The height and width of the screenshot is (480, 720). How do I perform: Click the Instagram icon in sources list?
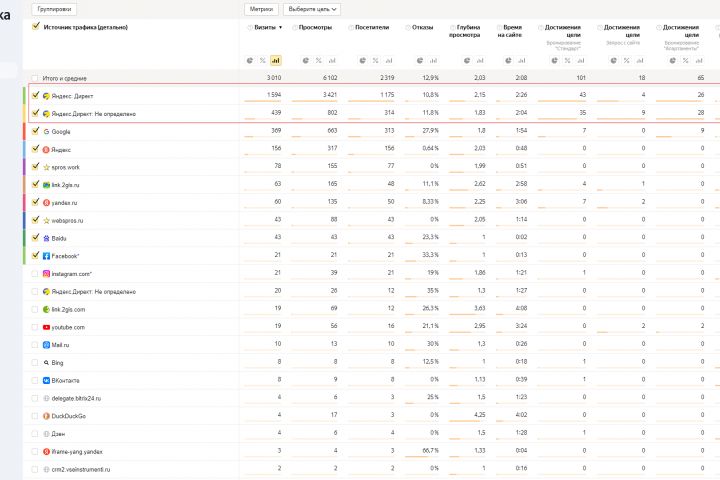click(46, 274)
